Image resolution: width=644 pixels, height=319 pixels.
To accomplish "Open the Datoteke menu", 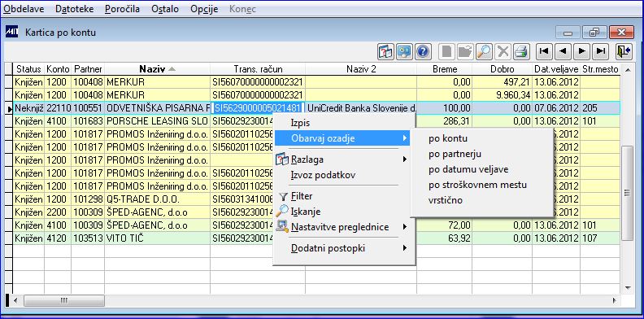I will tap(74, 9).
